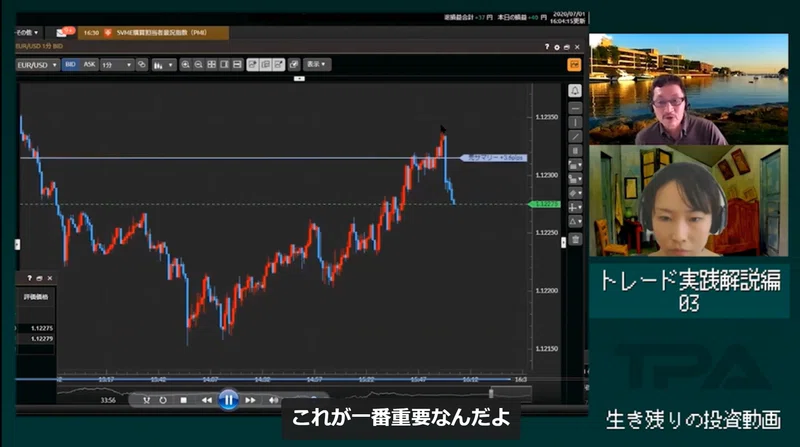The height and width of the screenshot is (447, 800).
Task: Click the orange chart mode button
Action: (x=574, y=64)
